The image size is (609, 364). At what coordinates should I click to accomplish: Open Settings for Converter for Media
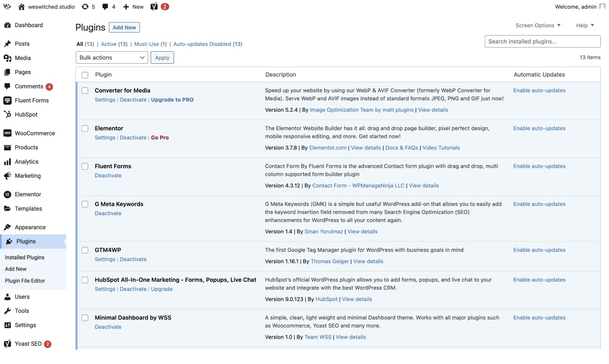click(x=105, y=100)
